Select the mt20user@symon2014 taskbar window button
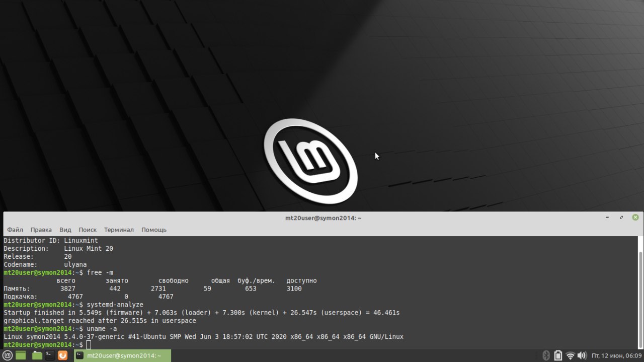The width and height of the screenshot is (644, 362). [x=123, y=355]
